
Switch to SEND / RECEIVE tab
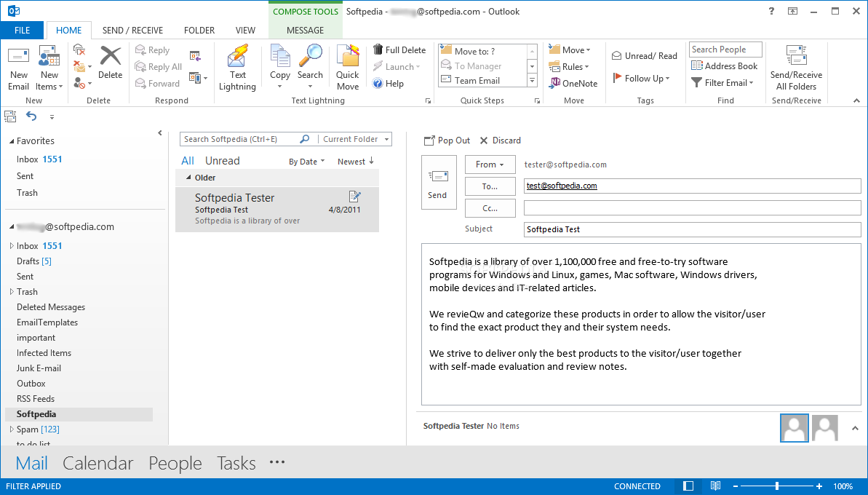[132, 31]
